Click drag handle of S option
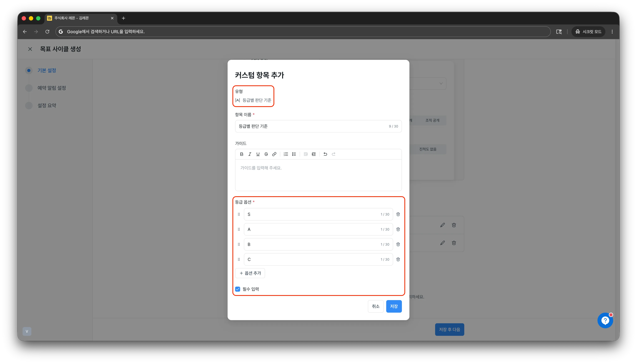 coord(239,214)
